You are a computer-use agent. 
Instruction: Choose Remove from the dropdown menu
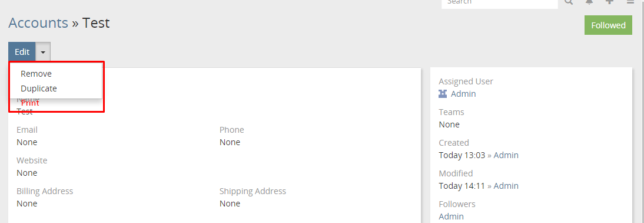click(36, 74)
